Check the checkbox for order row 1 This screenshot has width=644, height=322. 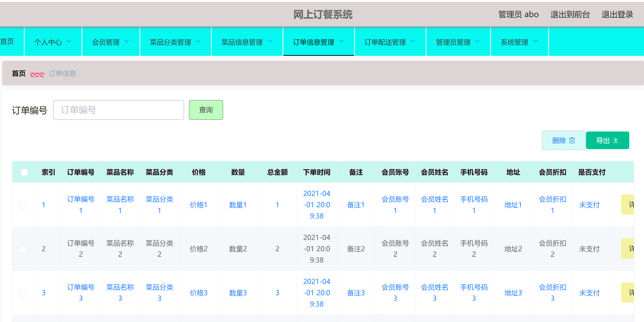tap(23, 205)
